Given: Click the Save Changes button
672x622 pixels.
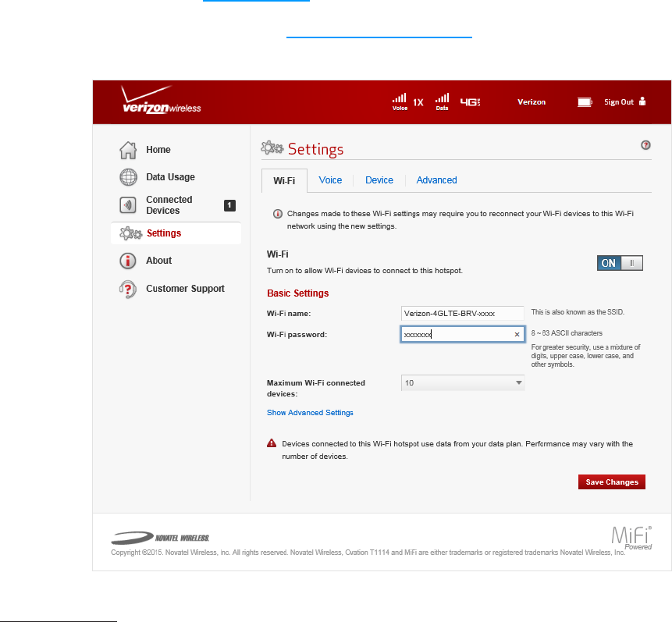Looking at the screenshot, I should (x=612, y=482).
